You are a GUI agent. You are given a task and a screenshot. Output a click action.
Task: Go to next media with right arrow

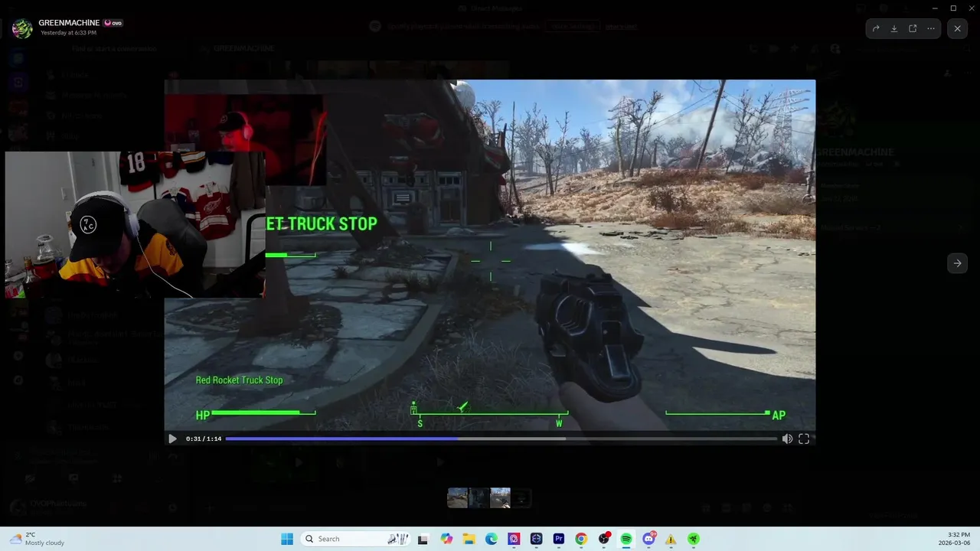tap(957, 262)
